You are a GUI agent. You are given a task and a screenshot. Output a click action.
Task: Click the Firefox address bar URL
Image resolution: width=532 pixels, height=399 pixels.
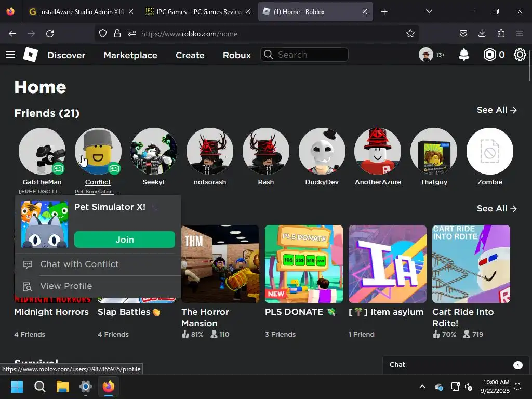point(189,34)
